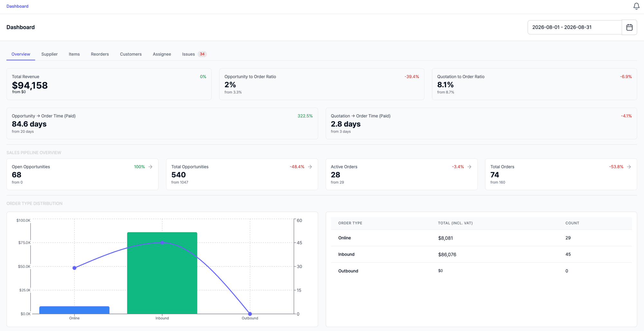Click the Active Orders arrow icon
Image resolution: width=644 pixels, height=331 pixels.
click(x=469, y=167)
